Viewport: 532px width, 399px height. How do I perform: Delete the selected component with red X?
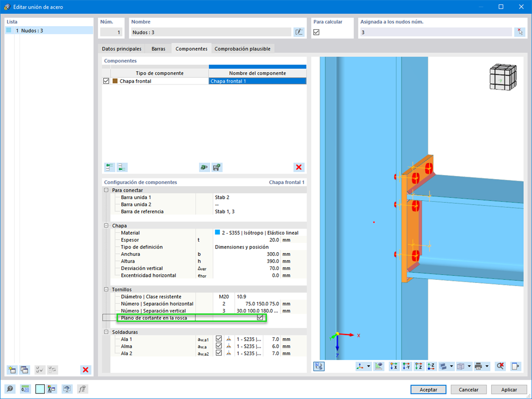(299, 167)
